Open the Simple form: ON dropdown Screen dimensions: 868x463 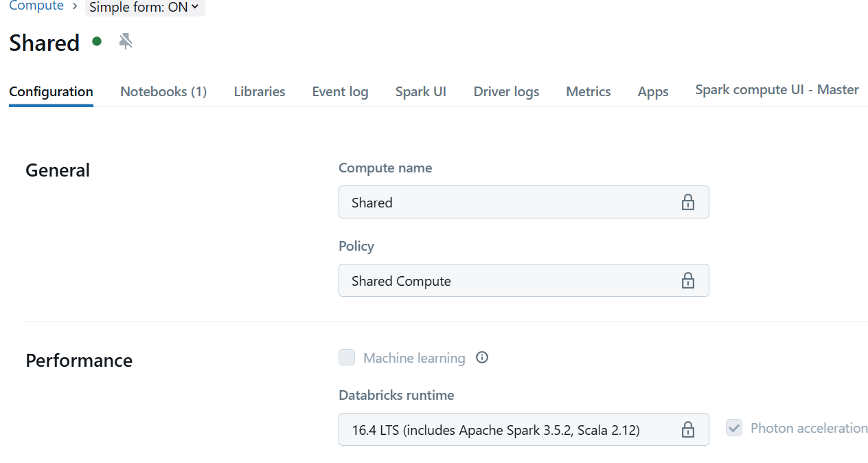tap(145, 7)
